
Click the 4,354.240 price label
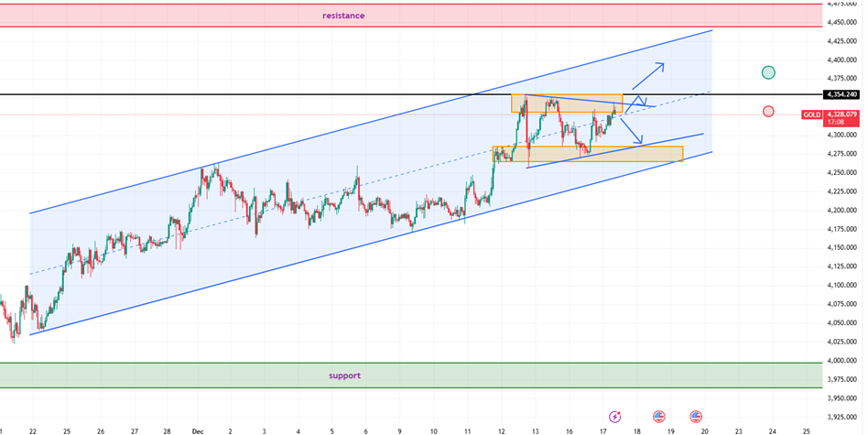(x=841, y=94)
